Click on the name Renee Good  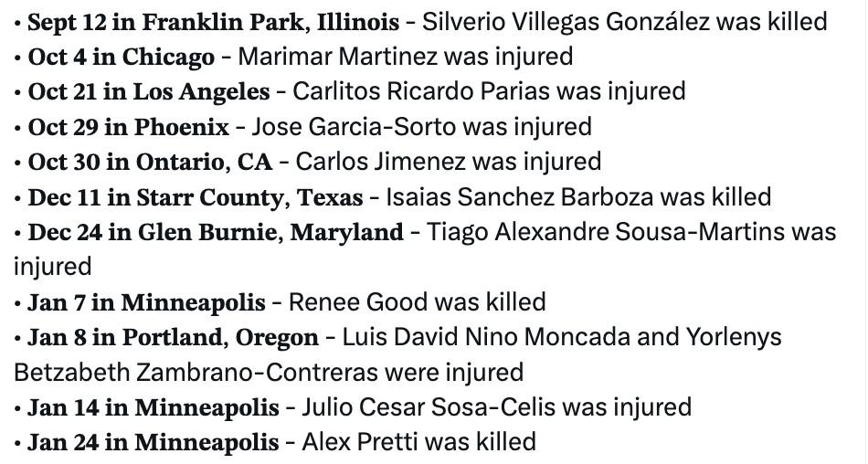(354, 301)
